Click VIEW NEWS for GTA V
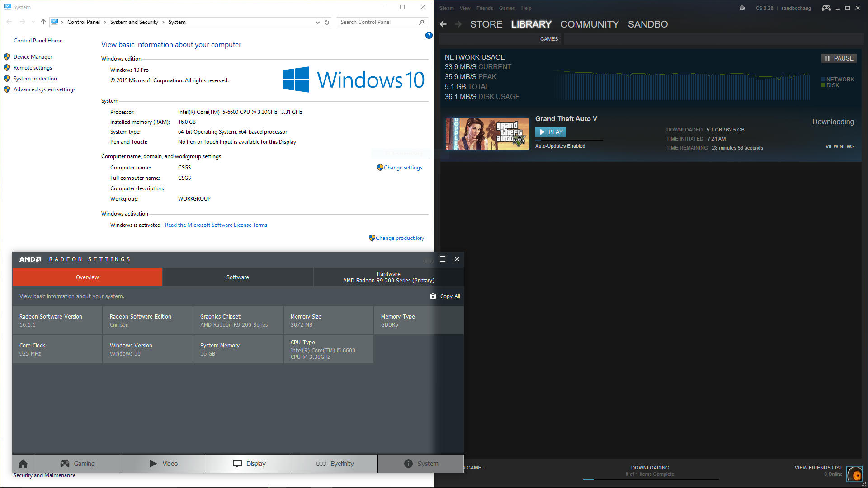The width and height of the screenshot is (868, 488). click(840, 146)
